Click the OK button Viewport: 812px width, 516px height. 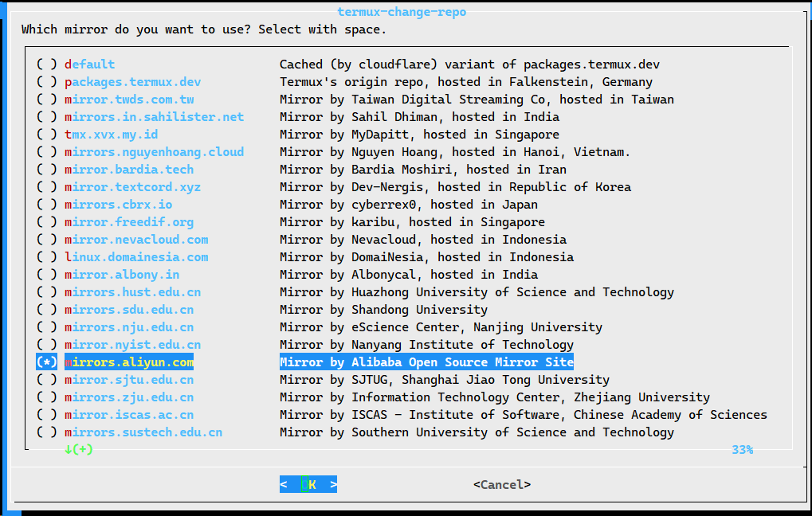pyautogui.click(x=308, y=484)
